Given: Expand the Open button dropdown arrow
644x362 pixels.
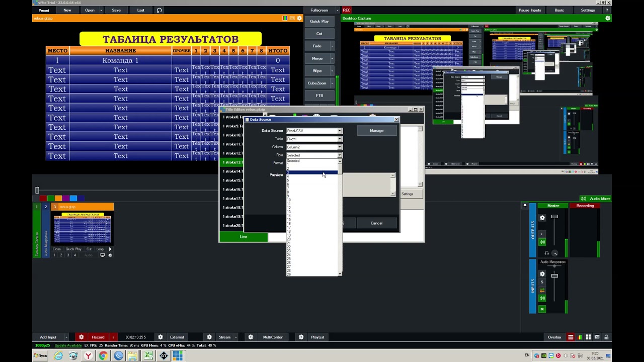Looking at the screenshot, I should tap(101, 10).
